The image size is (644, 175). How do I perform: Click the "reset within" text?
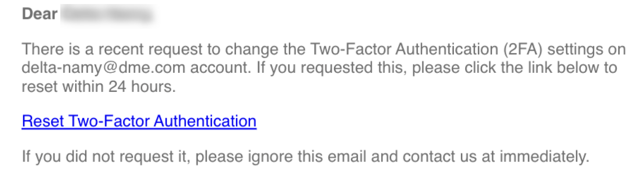pos(63,87)
